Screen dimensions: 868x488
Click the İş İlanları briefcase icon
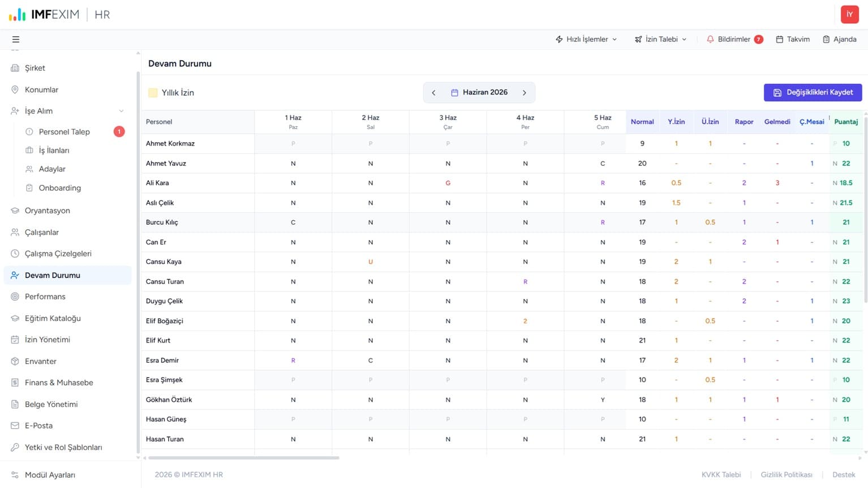pyautogui.click(x=29, y=151)
